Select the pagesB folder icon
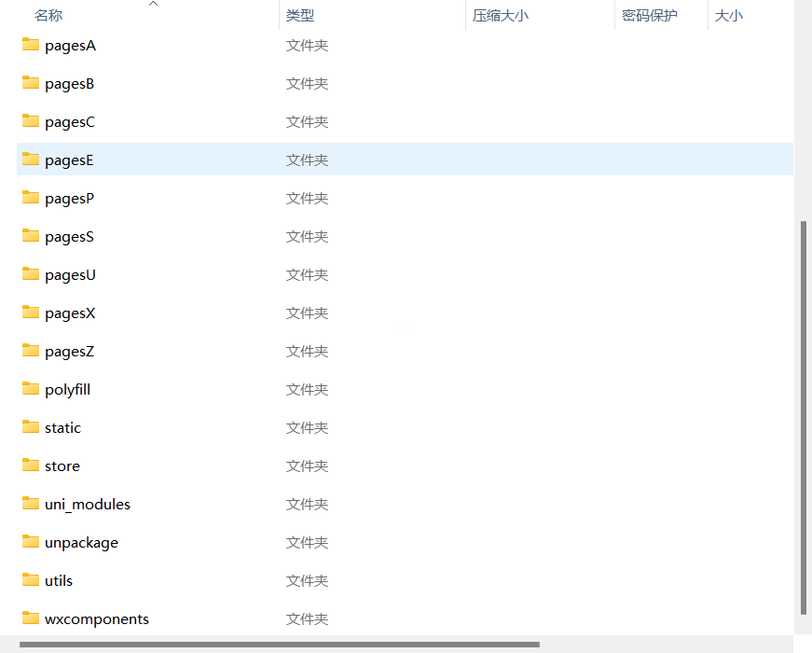812x653 pixels. click(x=31, y=83)
